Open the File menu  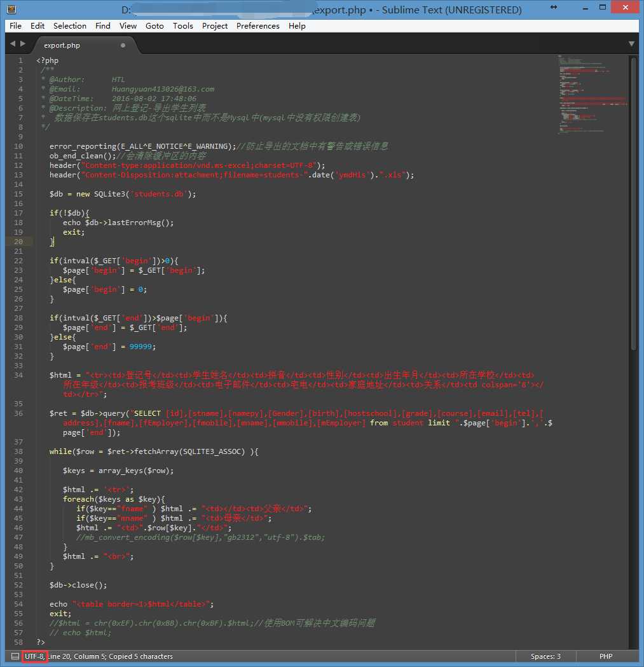[15, 26]
